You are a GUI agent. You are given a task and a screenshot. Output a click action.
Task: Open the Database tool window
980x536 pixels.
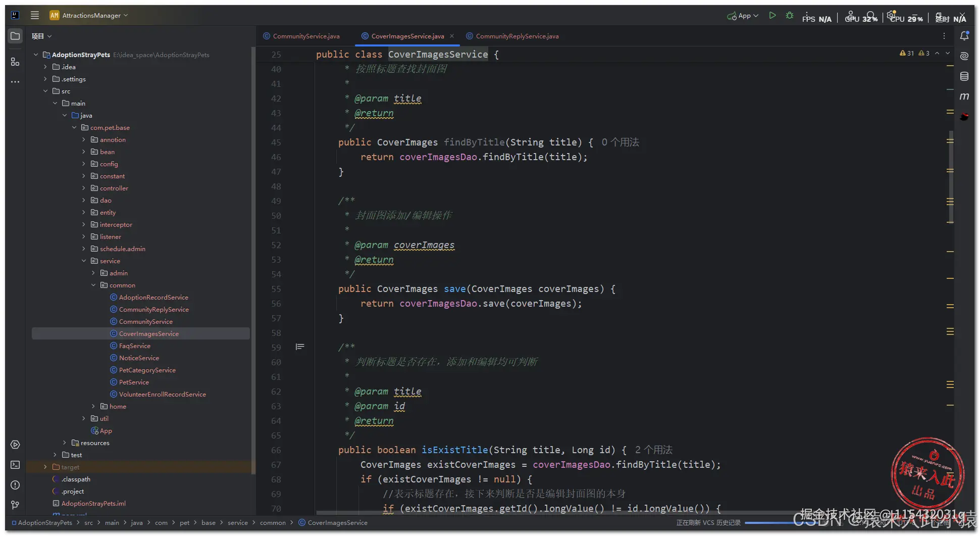coord(964,76)
